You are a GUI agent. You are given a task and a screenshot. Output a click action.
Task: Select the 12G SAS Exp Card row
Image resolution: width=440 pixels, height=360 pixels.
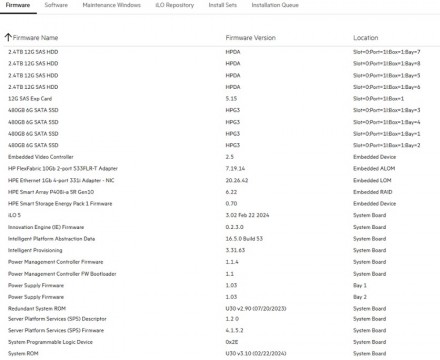coord(220,99)
